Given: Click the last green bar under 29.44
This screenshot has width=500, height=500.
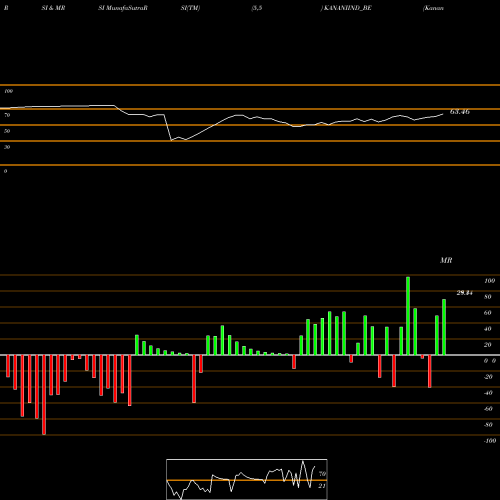Looking at the screenshot, I should coord(444,327).
